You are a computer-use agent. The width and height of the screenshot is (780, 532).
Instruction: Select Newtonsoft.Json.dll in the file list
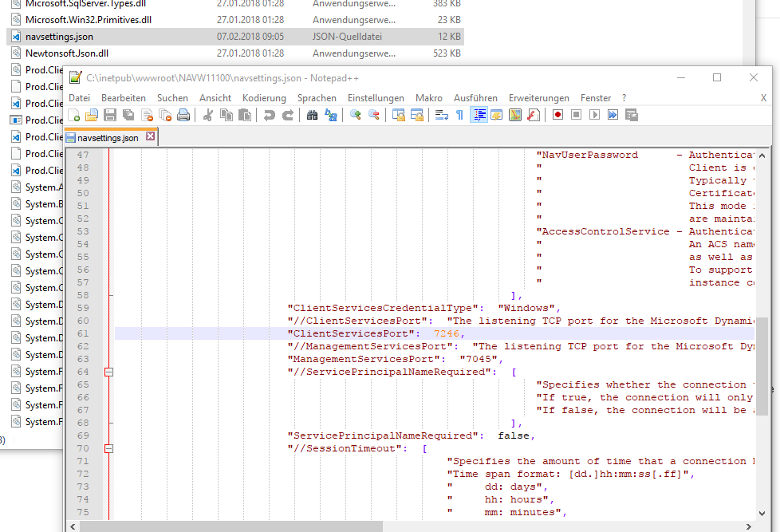tap(67, 53)
